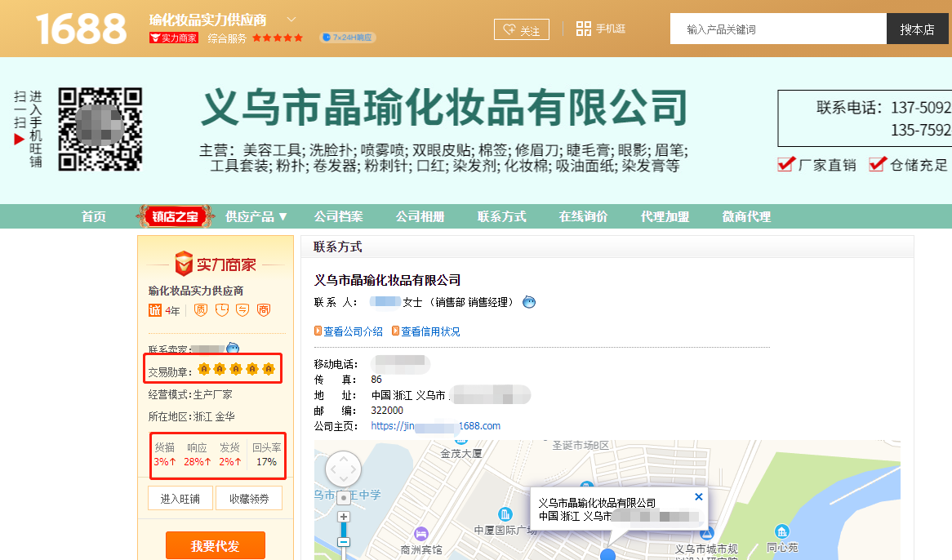Click the 搜本店 search button

point(917,29)
